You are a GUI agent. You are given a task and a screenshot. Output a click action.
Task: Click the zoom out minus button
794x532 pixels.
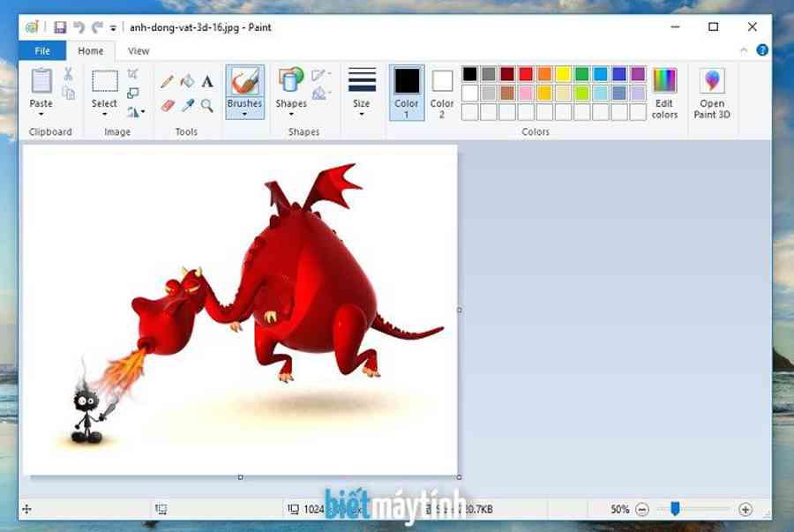(x=642, y=509)
